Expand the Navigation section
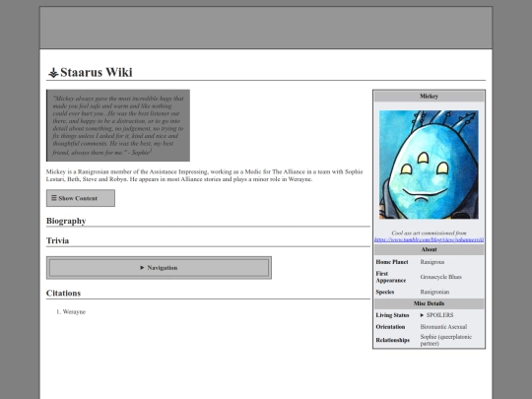532x399 pixels. (x=159, y=268)
